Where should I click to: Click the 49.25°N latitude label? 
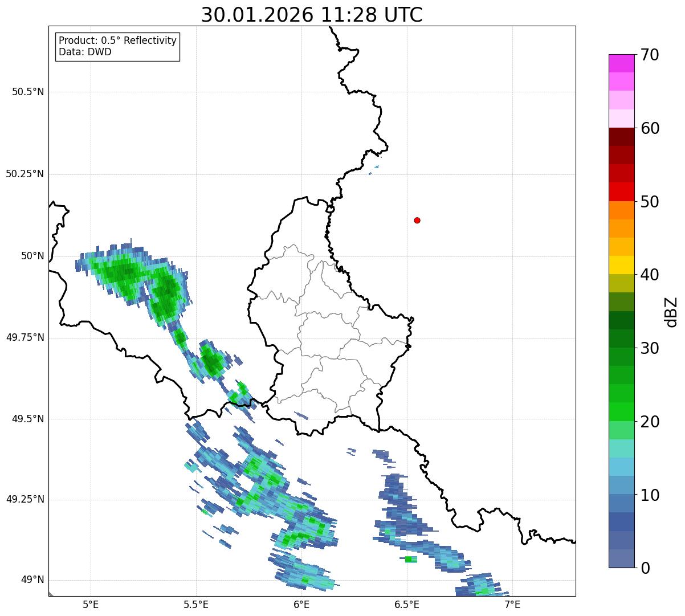click(25, 500)
